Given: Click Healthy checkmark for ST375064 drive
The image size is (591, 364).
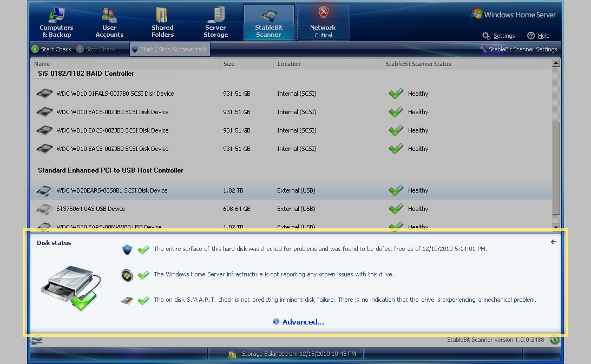Looking at the screenshot, I should tap(396, 208).
